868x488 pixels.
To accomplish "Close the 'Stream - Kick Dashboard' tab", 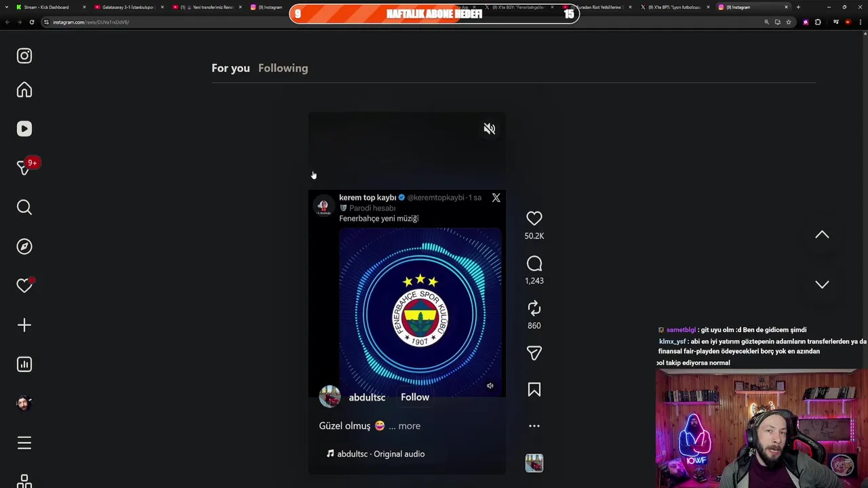I will (x=84, y=7).
